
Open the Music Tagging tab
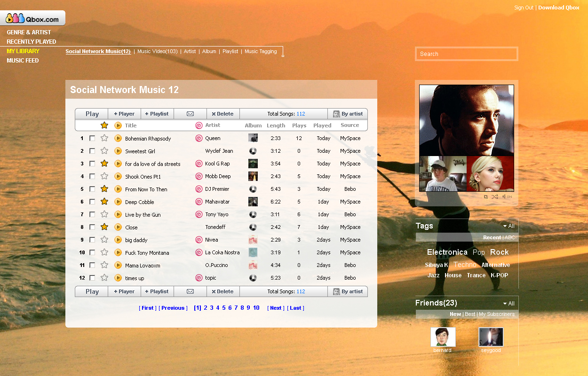click(261, 51)
